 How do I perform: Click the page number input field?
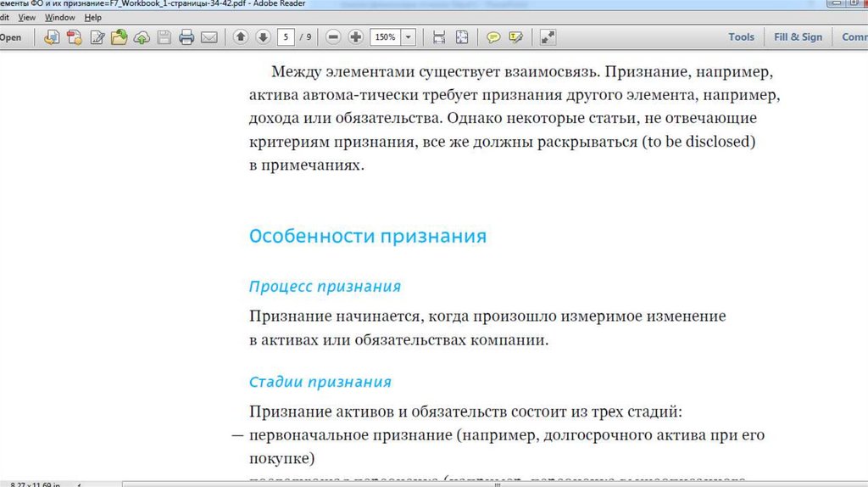(288, 37)
